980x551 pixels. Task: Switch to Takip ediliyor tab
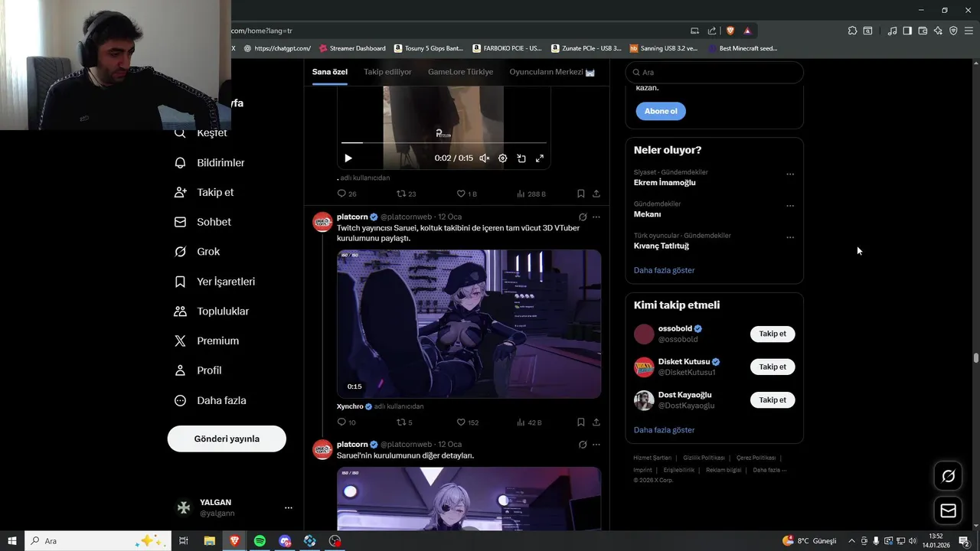(387, 72)
